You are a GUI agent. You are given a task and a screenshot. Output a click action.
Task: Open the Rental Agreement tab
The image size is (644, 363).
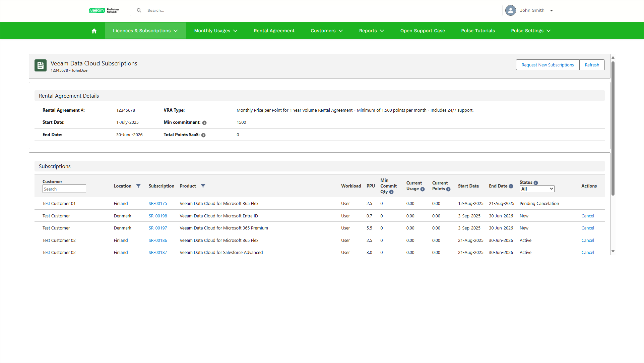(274, 31)
